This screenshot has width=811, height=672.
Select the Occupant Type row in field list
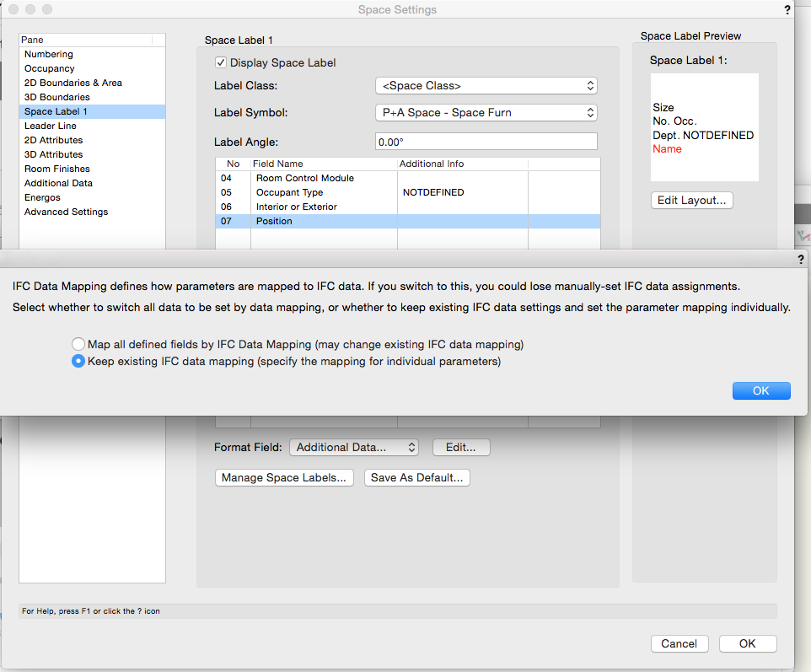pyautogui.click(x=289, y=192)
